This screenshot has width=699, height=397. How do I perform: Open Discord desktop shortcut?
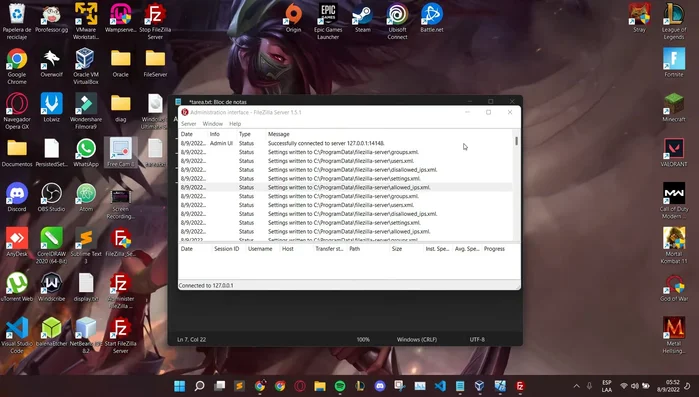(x=17, y=197)
